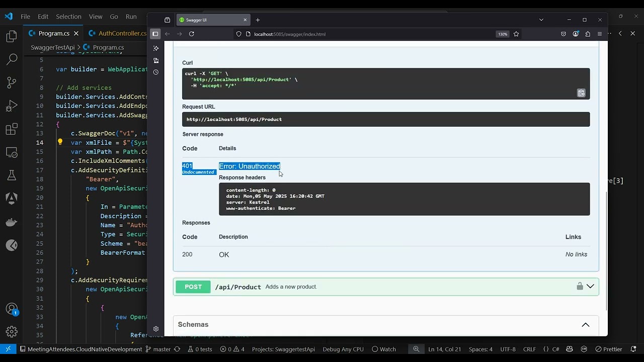This screenshot has height=362, width=644.
Task: Open the File menu in VS Code
Action: [x=25, y=17]
